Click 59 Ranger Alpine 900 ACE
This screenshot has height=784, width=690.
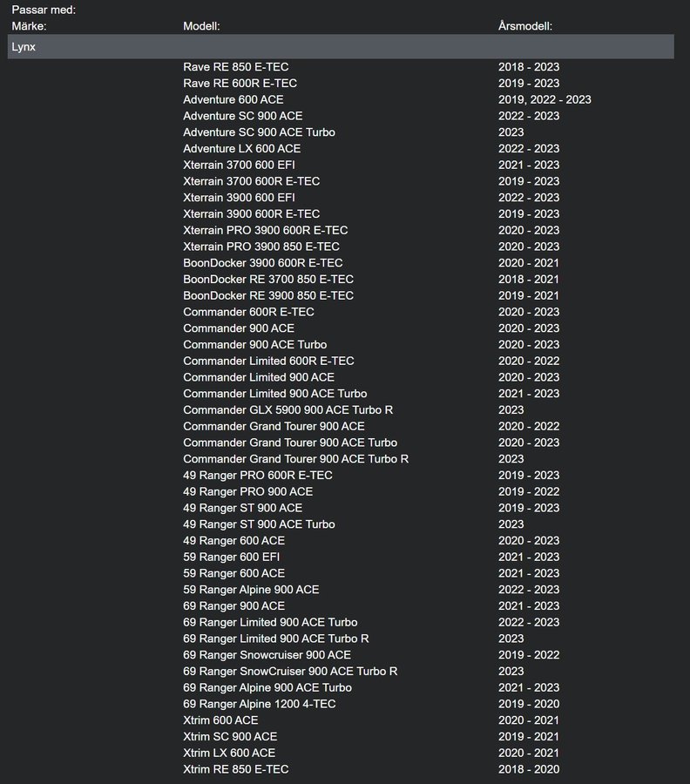pos(251,590)
